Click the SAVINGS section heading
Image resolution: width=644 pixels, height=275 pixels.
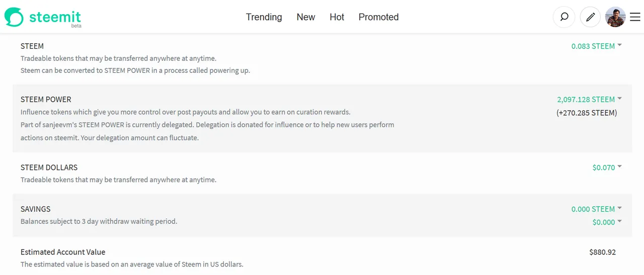[36, 209]
